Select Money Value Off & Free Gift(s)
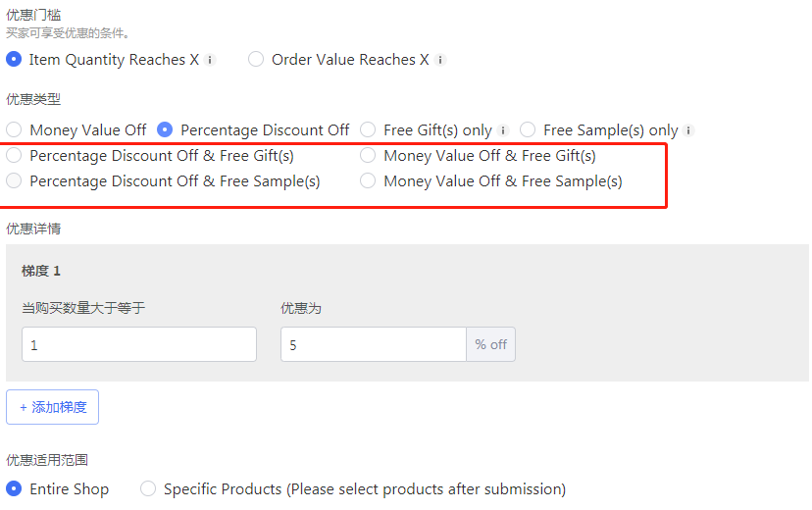Image resolution: width=812 pixels, height=510 pixels. [x=368, y=155]
